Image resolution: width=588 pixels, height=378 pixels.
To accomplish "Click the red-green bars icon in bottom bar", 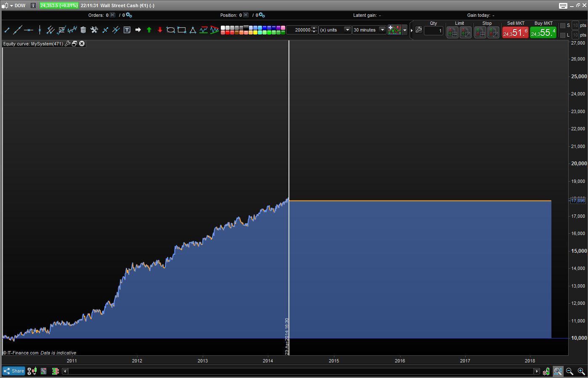I will [x=55, y=371].
